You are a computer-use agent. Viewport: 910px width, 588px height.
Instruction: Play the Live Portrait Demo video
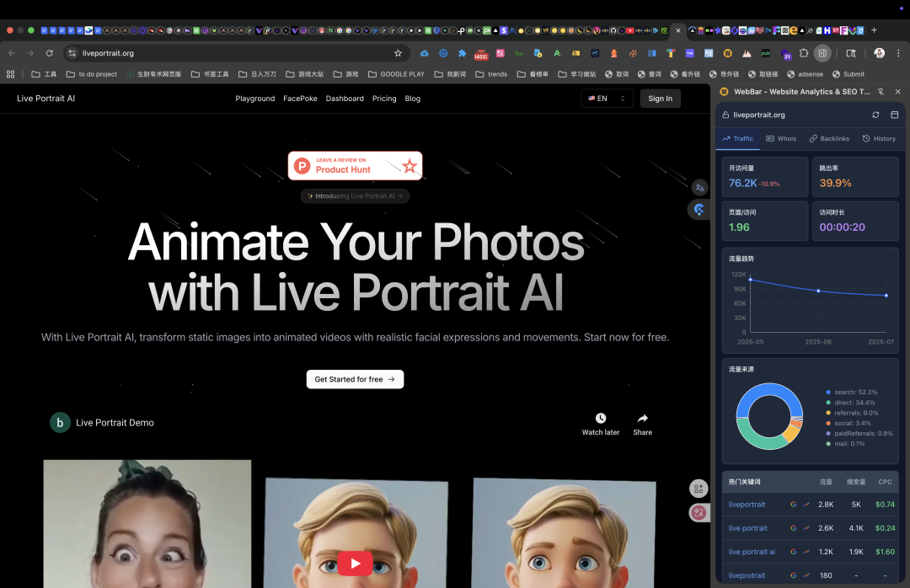pos(355,564)
